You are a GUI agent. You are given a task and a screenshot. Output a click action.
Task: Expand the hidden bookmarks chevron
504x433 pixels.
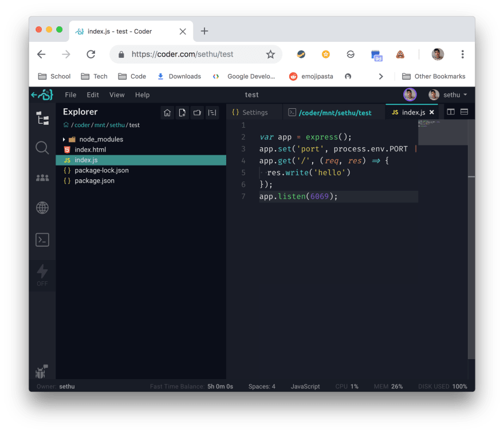[x=380, y=76]
